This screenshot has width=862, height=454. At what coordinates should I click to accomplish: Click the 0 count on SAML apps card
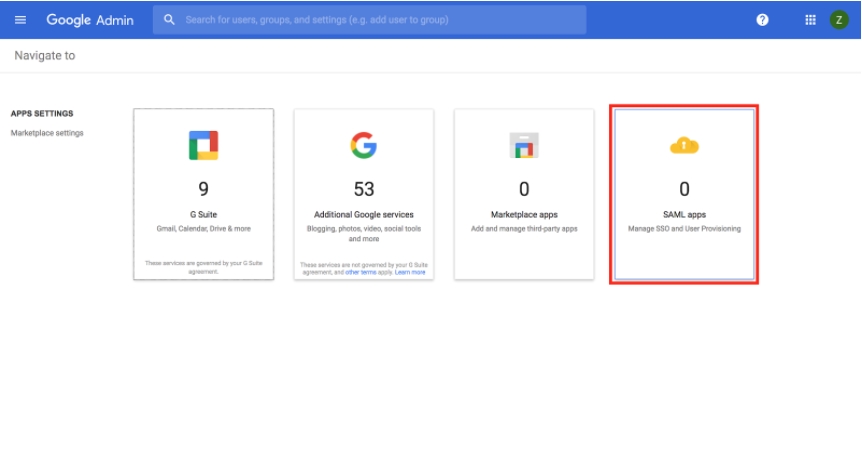[x=684, y=189]
